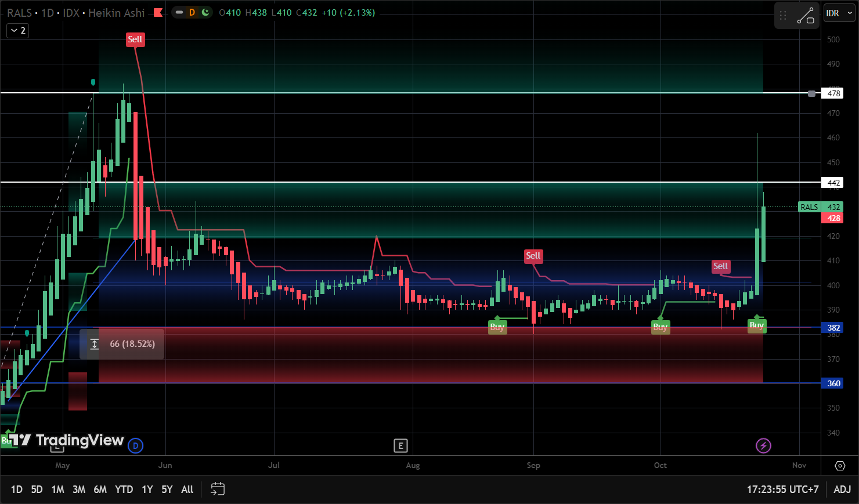Toggle the orange 'D' delayed data indicator
Viewport: 859px width, 504px height.
[x=192, y=12]
